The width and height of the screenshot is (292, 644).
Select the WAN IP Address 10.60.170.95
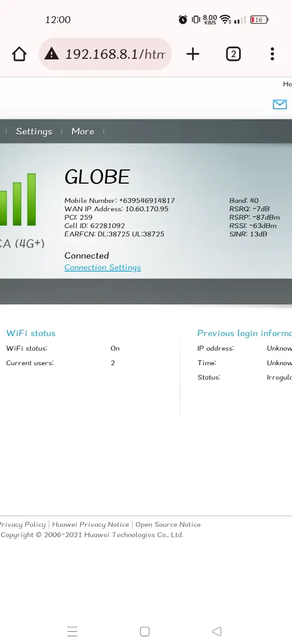pyautogui.click(x=116, y=209)
